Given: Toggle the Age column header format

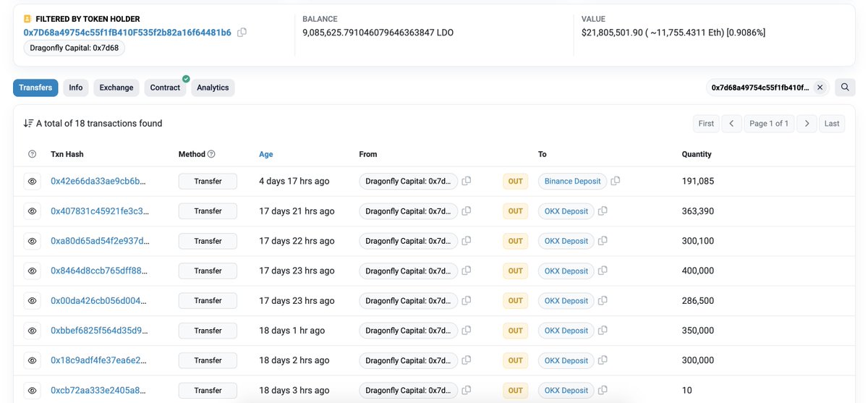Looking at the screenshot, I should 266,154.
